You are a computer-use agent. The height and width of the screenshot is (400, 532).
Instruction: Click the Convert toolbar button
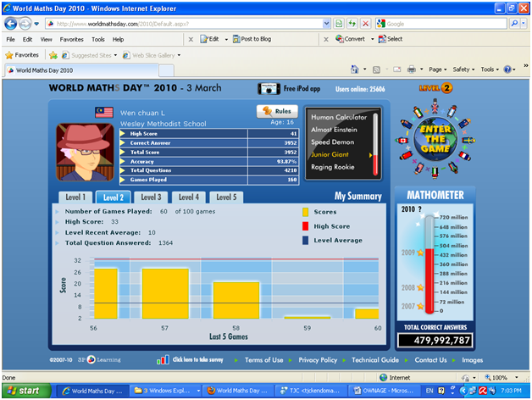(x=350, y=39)
